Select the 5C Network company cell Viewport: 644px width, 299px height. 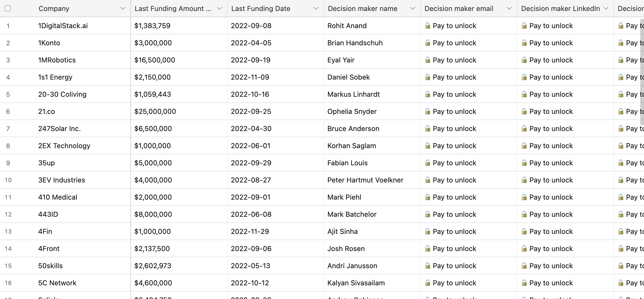pyautogui.click(x=83, y=283)
